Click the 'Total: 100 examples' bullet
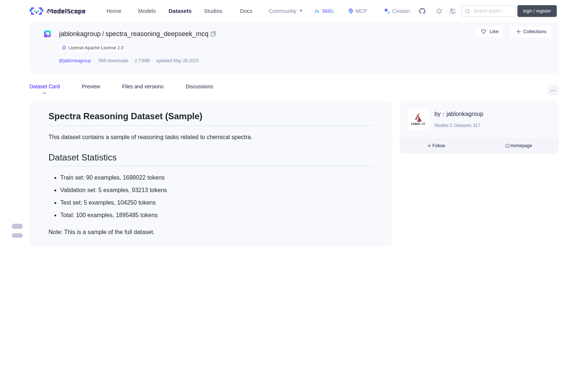588x368 pixels. (109, 215)
